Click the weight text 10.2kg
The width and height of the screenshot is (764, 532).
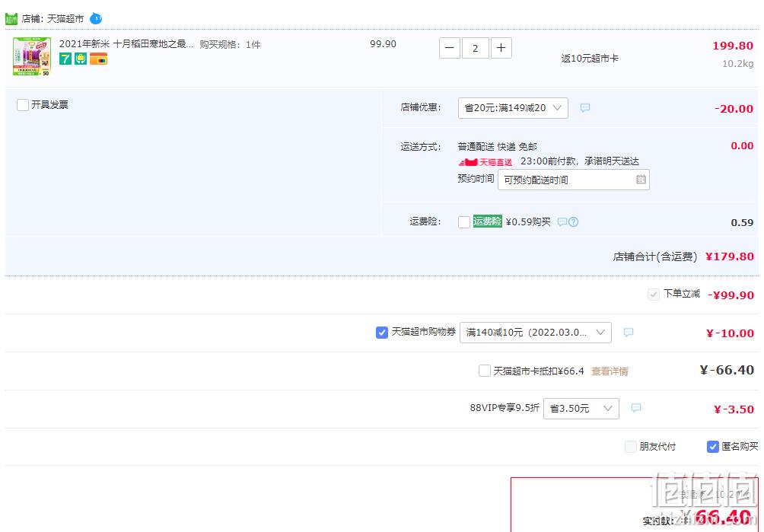(x=737, y=63)
